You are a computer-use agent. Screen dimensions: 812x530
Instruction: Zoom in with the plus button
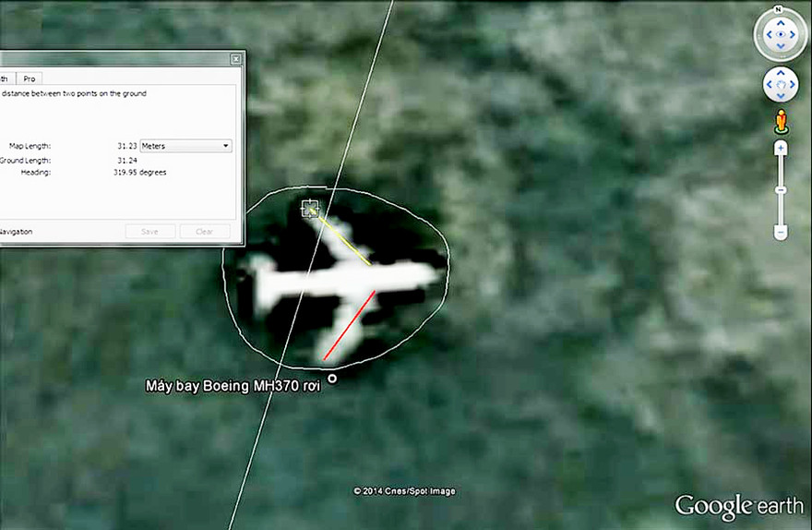click(781, 148)
